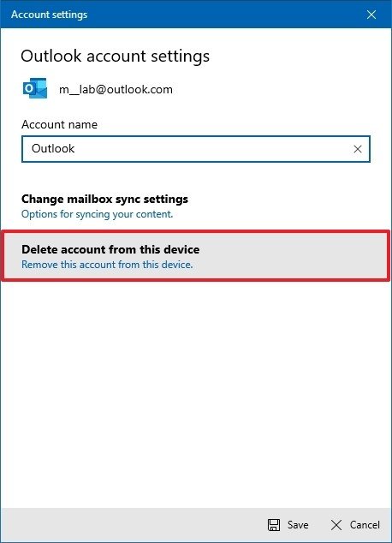Focus the Account name text field
392x543 pixels.
196,149
